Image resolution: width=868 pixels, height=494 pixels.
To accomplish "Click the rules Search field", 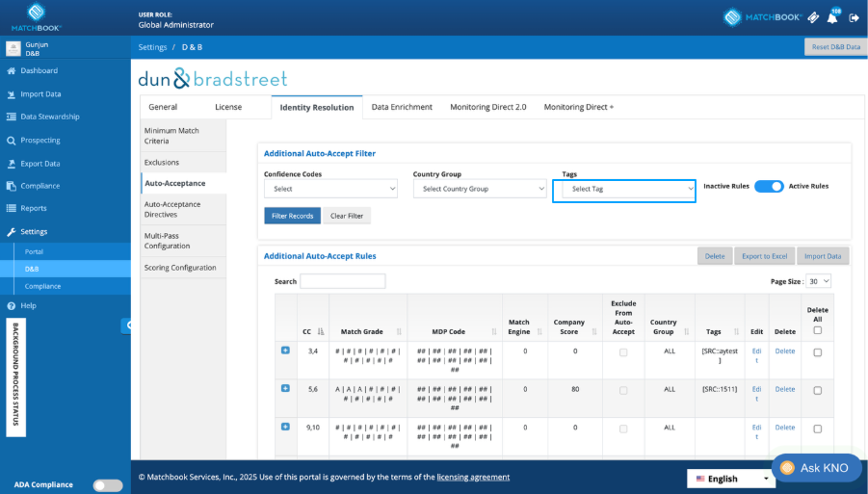I will (x=343, y=281).
